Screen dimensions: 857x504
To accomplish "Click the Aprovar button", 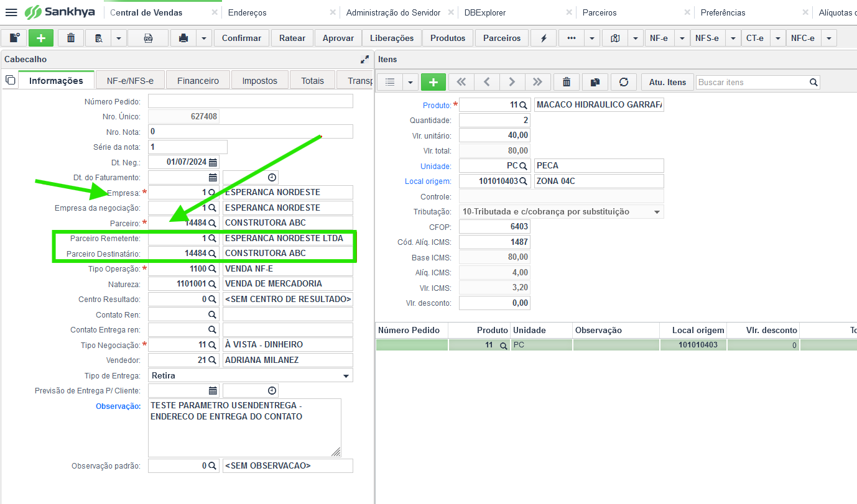I will tap(338, 38).
